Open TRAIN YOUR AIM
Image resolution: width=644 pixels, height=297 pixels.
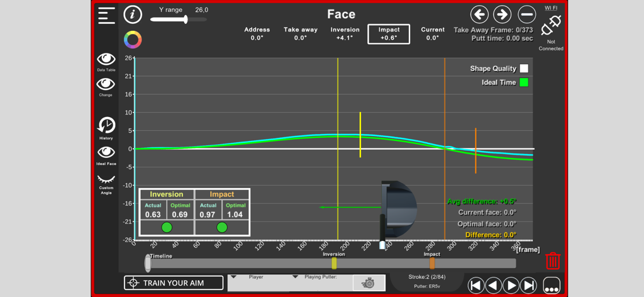174,283
